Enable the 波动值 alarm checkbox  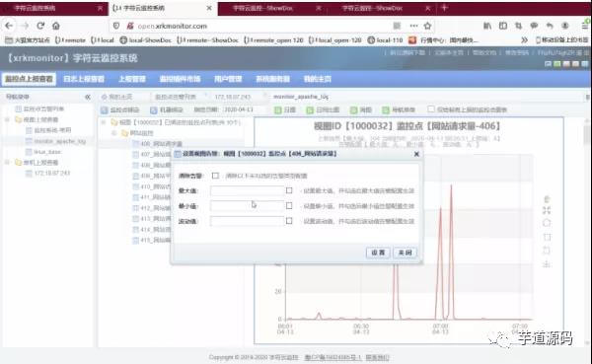(x=289, y=221)
